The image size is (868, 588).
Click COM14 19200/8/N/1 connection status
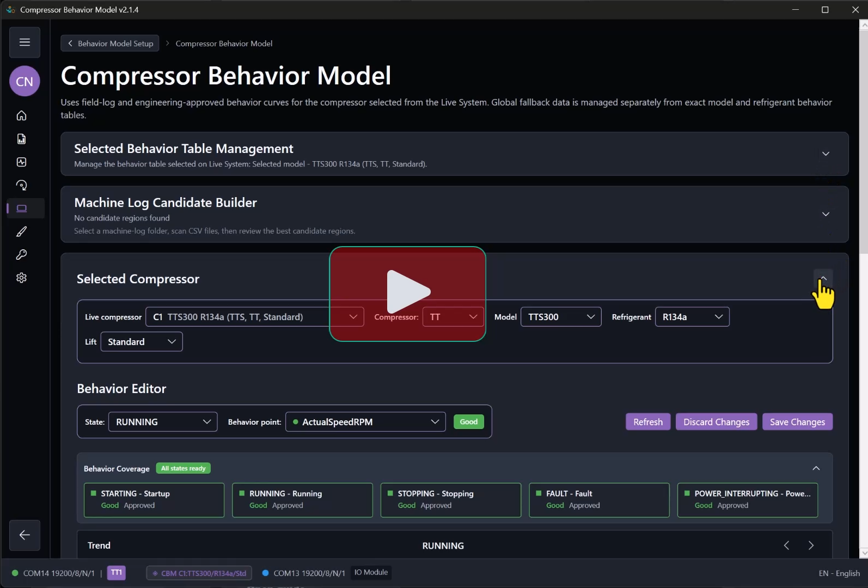(53, 573)
